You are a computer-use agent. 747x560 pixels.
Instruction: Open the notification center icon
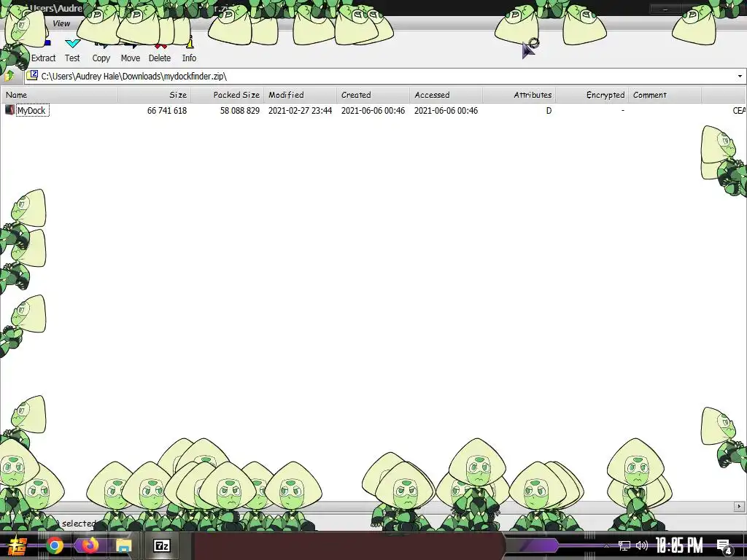[724, 546]
